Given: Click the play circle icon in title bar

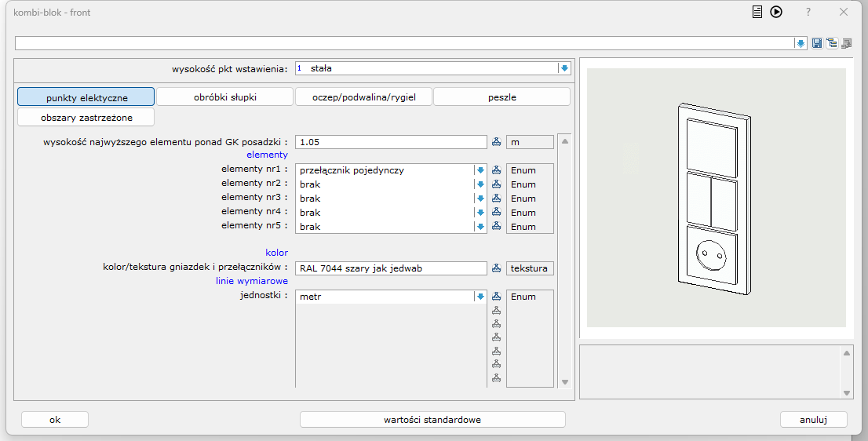Looking at the screenshot, I should [776, 12].
